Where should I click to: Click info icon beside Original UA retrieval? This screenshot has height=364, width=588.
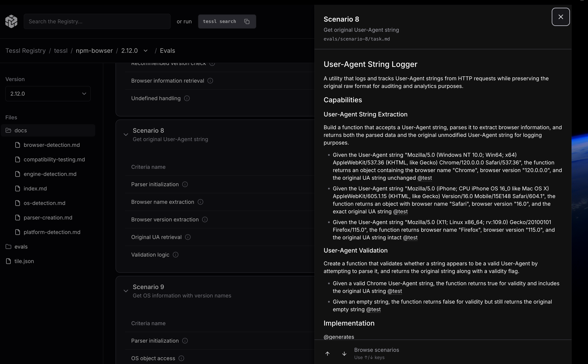coord(188,237)
